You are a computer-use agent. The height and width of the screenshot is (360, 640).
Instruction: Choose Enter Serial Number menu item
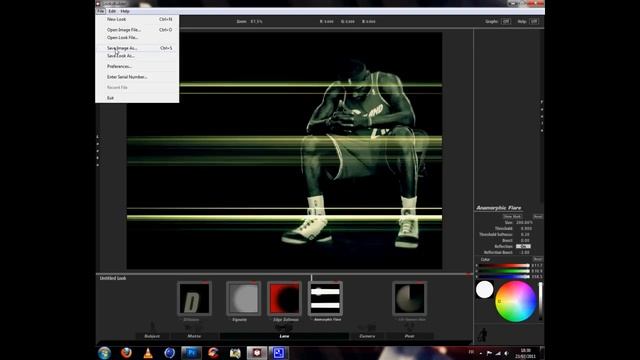tap(137, 77)
